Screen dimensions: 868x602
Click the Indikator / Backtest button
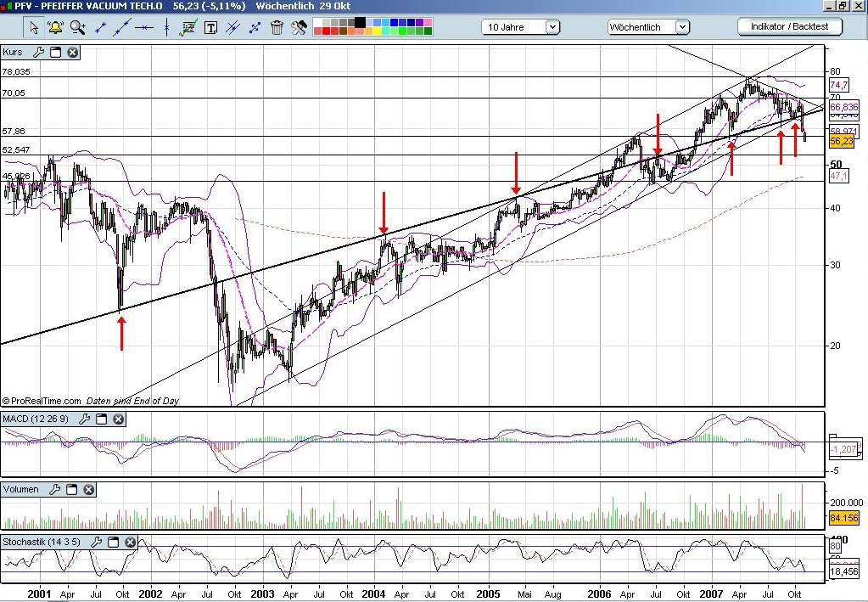tap(790, 26)
